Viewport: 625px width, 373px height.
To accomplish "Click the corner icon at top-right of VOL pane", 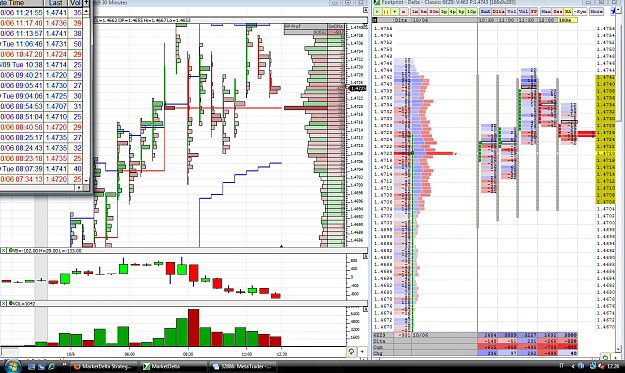I will (x=365, y=310).
